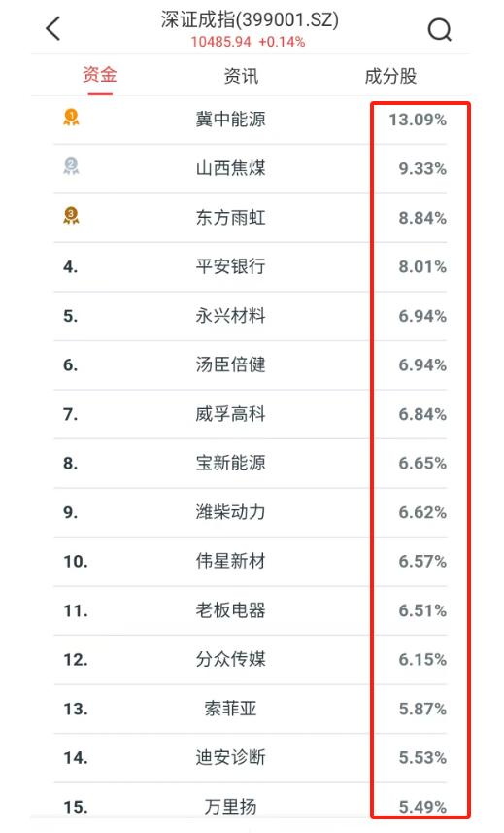Viewport: 504px width, 833px height.
Task: Open the 成分股 tab
Action: pos(390,76)
